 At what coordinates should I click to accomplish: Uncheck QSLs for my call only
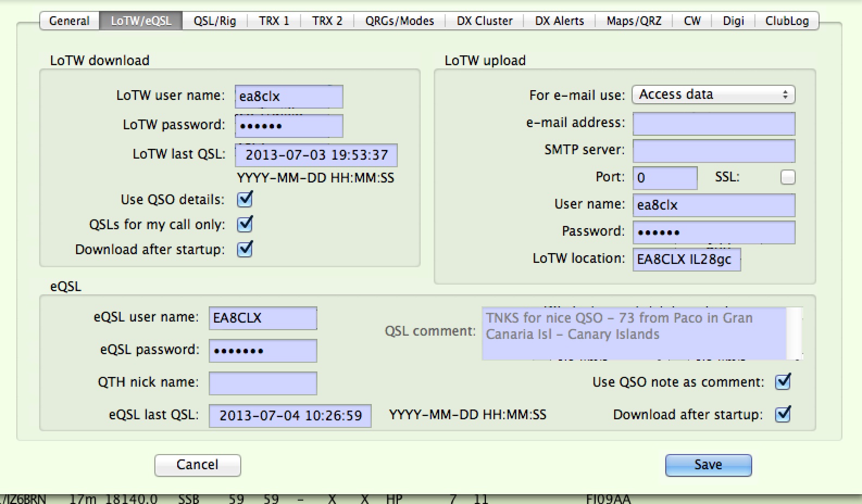pyautogui.click(x=245, y=224)
